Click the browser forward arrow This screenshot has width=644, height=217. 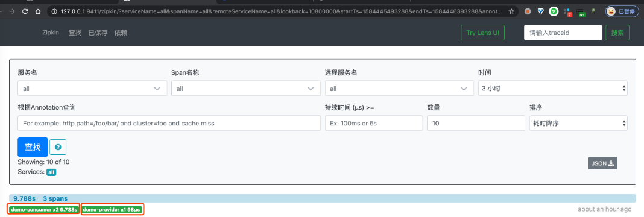click(x=12, y=12)
